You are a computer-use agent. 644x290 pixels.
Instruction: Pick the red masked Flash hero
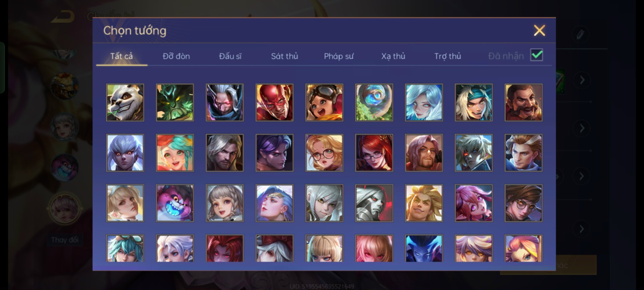(275, 102)
